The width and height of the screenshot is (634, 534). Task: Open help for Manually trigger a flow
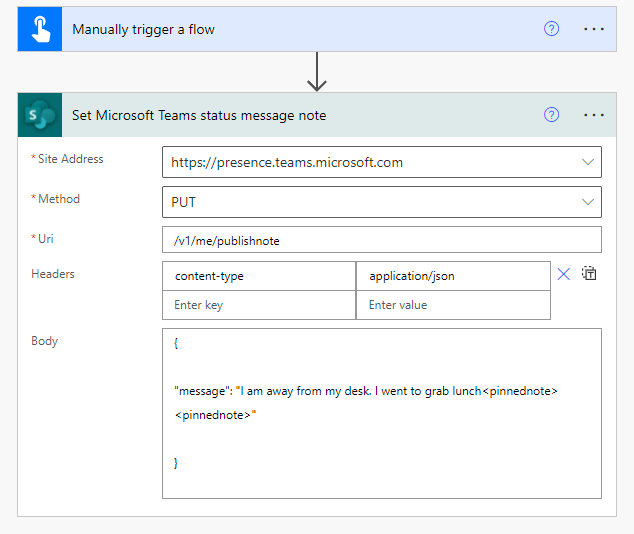551,29
